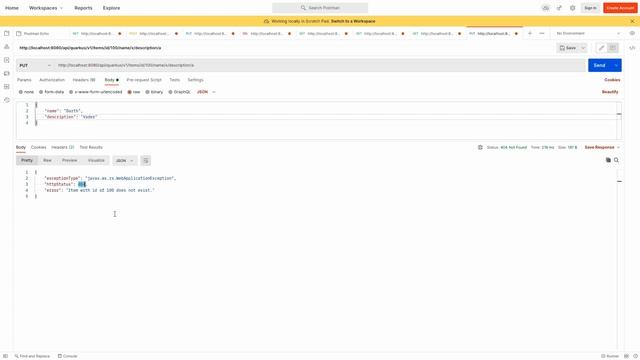
Task: Open the Explore menu
Action: 111,8
